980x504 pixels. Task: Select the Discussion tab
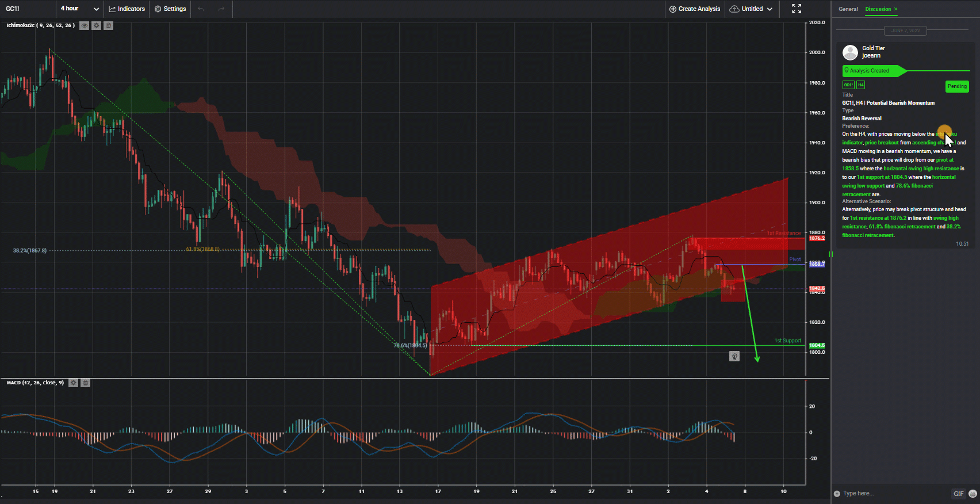(878, 9)
